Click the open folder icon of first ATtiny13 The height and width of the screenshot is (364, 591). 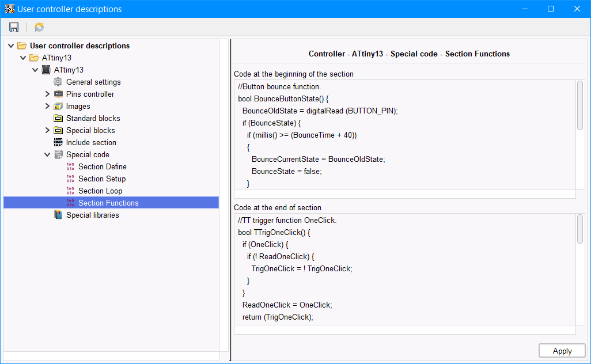click(x=34, y=58)
